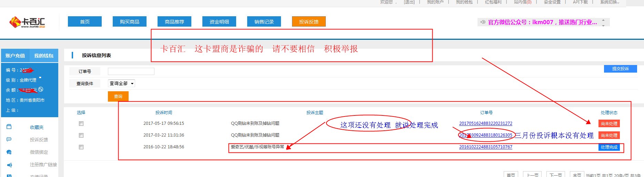
Task: Click 尚未处理 status for 2017-03-22 complaint
Action: pos(609,135)
